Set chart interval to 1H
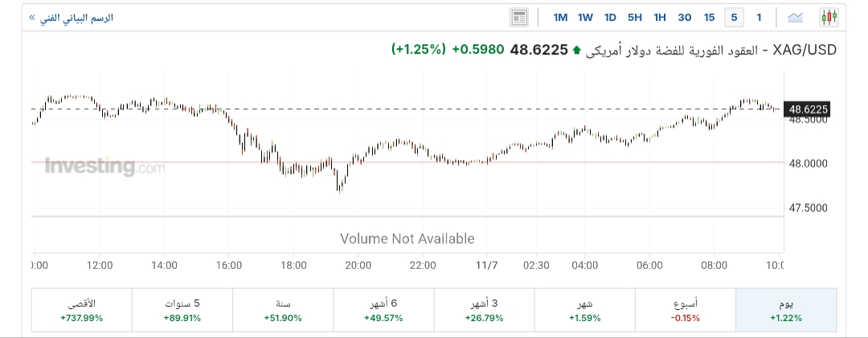868x338 pixels. 660,17
